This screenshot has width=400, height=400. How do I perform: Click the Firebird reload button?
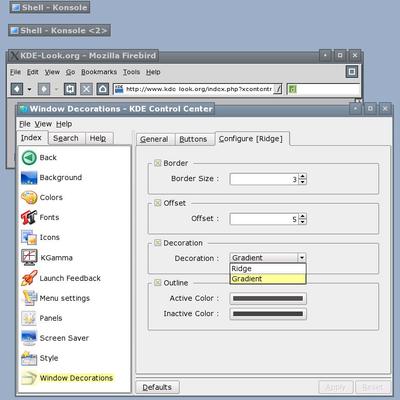click(x=70, y=89)
